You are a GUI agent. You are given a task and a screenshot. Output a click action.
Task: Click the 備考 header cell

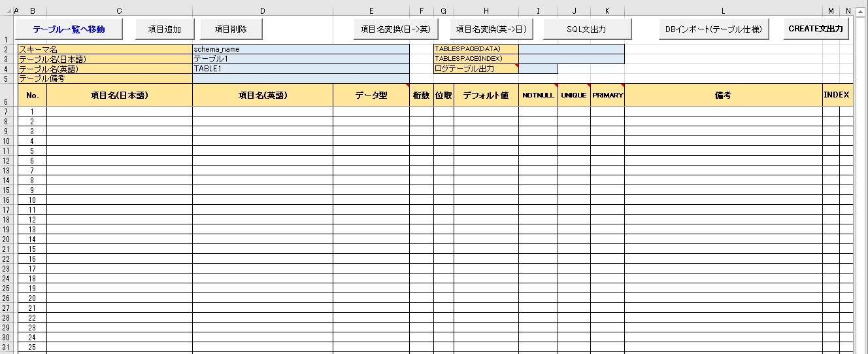(724, 95)
